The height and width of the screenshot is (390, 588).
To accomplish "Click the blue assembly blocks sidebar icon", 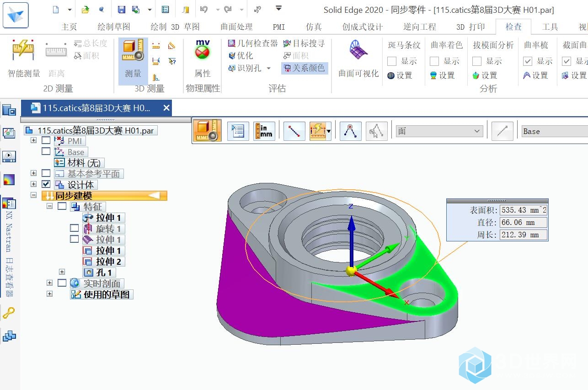I will point(9,337).
